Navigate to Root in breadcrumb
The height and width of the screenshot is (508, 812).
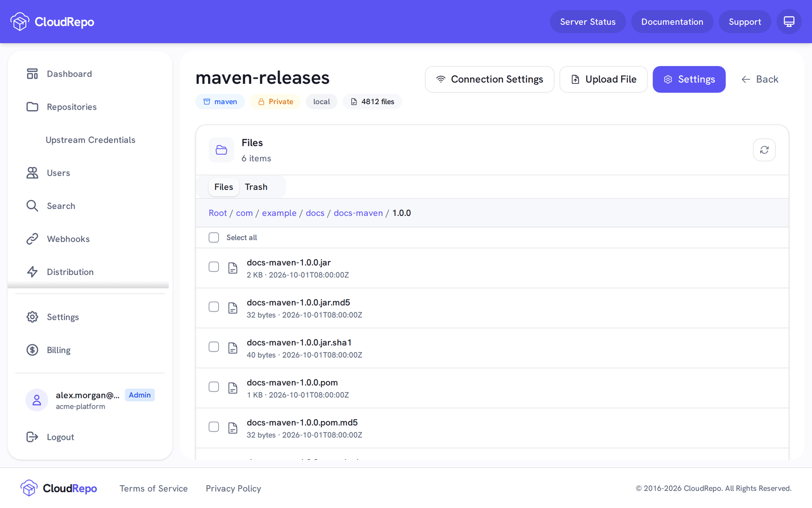[x=218, y=213]
